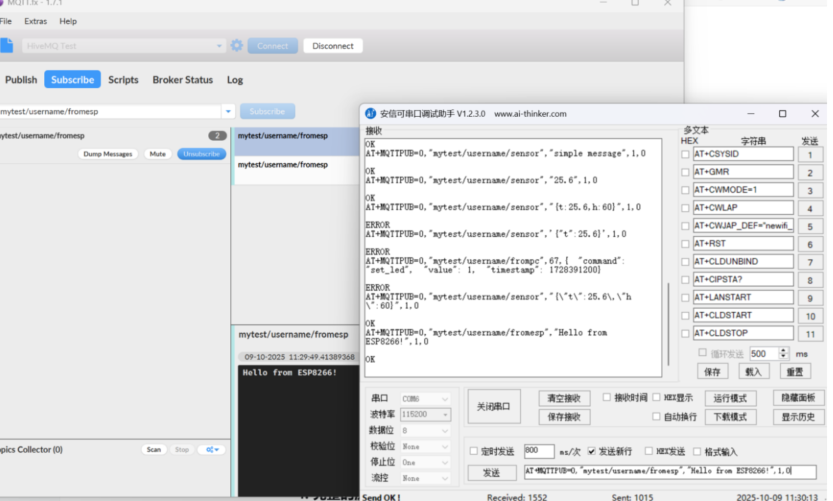Enable the 接收时间 receive time checkbox
This screenshot has height=501, width=833.
click(x=607, y=397)
